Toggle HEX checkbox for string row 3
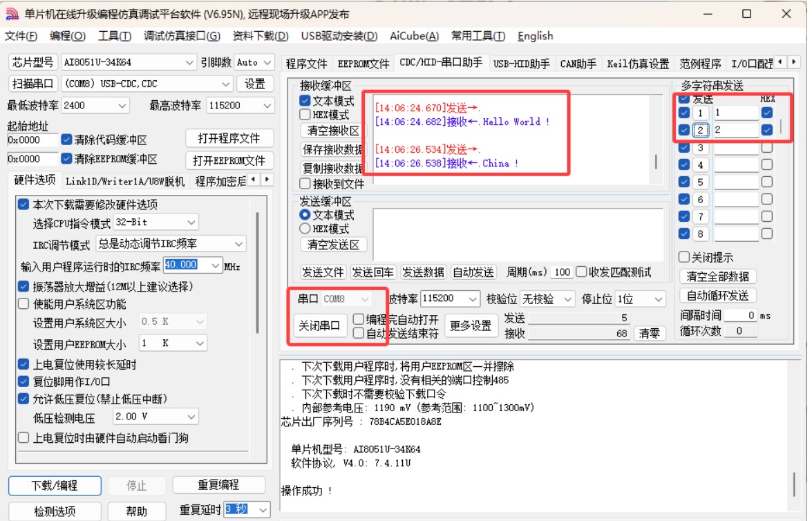 point(767,148)
